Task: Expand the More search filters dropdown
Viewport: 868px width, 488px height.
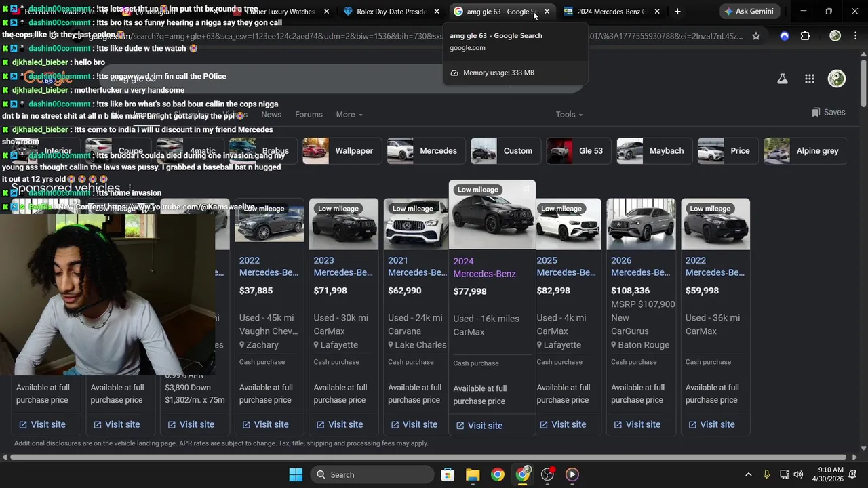Action: coord(349,115)
